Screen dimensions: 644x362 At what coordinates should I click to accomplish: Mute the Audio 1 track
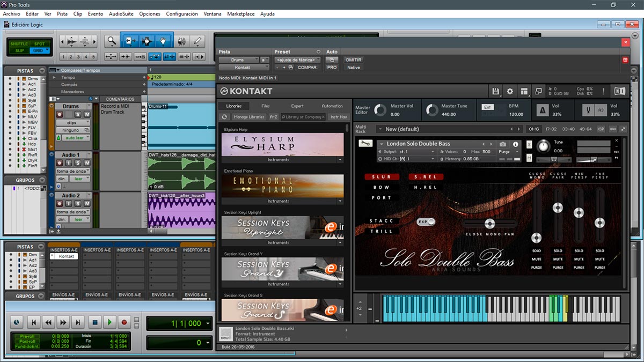coord(86,163)
